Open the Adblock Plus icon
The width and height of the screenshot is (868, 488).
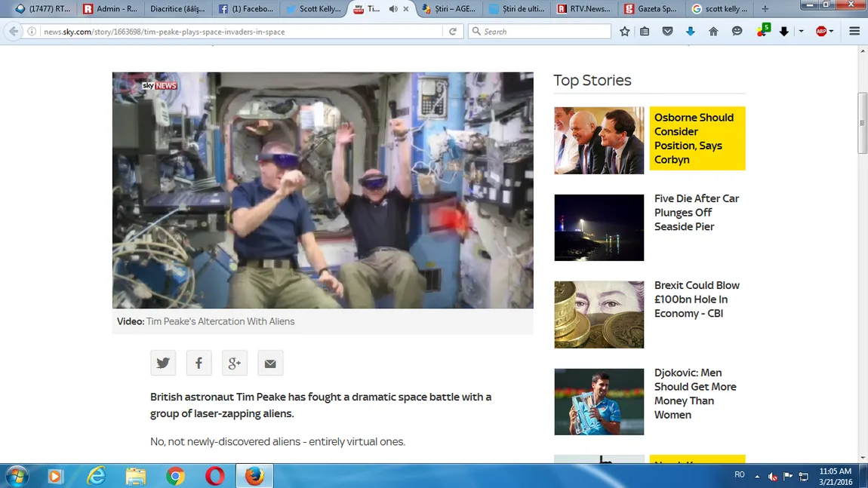click(821, 32)
